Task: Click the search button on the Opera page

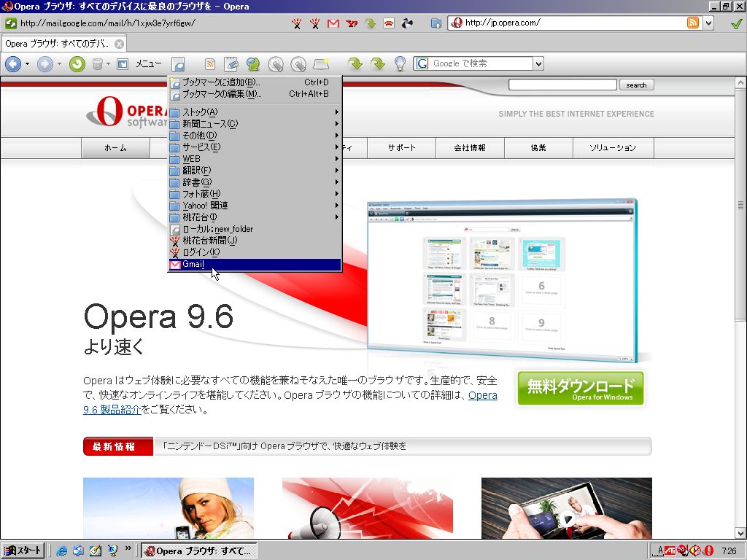Action: tap(636, 85)
